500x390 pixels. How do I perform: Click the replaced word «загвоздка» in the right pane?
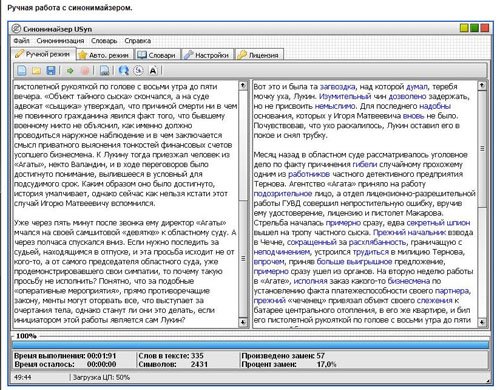(337, 87)
